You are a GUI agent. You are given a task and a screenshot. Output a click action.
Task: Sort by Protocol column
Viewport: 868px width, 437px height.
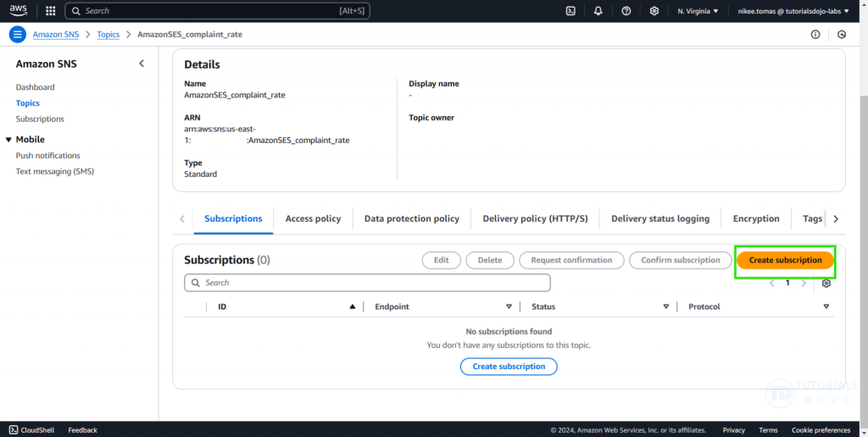[826, 307]
